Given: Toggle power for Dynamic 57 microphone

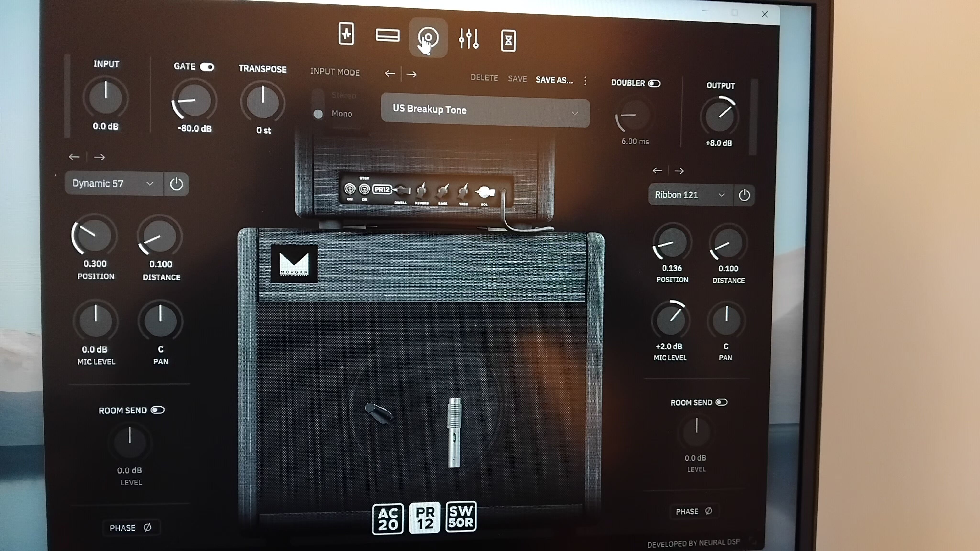Looking at the screenshot, I should (x=176, y=184).
